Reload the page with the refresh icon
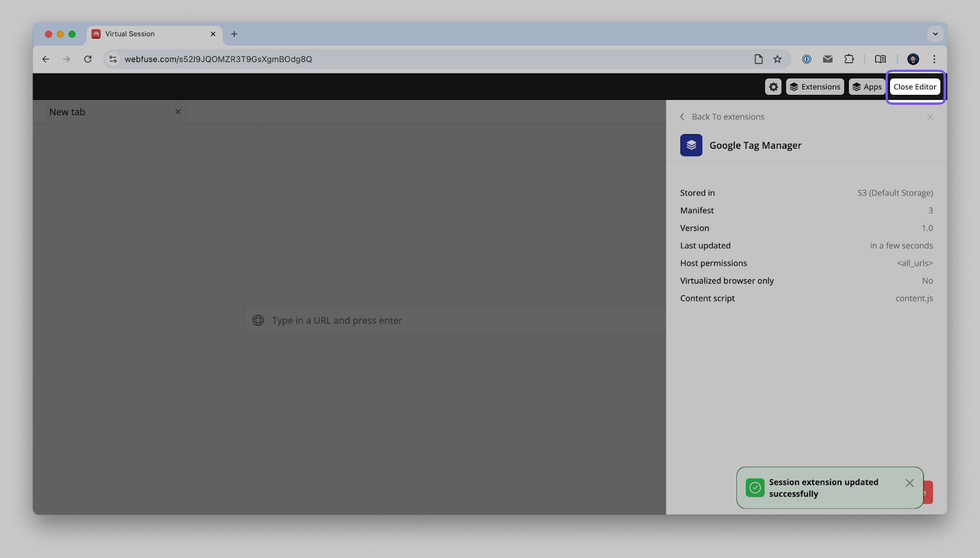Screen dimensions: 980x558 pyautogui.click(x=88, y=59)
